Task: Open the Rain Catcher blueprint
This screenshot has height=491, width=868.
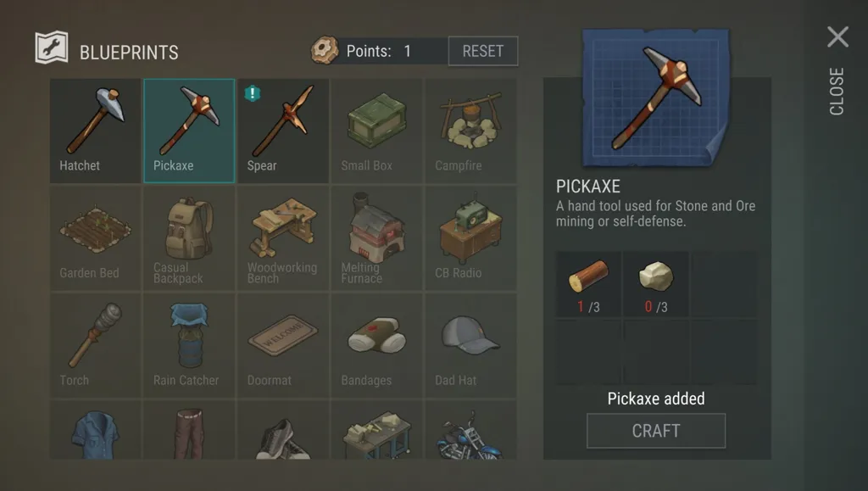Action: point(189,345)
